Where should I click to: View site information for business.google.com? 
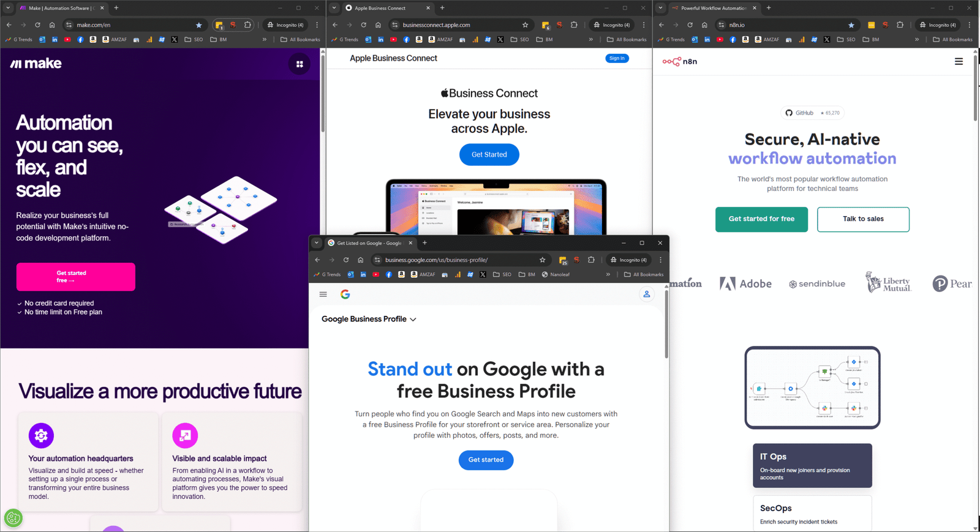(x=377, y=260)
